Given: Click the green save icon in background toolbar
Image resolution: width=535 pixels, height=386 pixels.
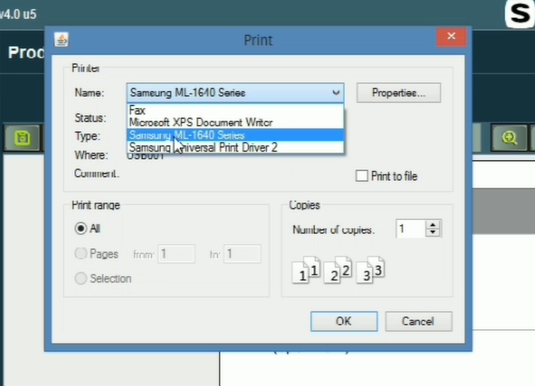Looking at the screenshot, I should (22, 138).
